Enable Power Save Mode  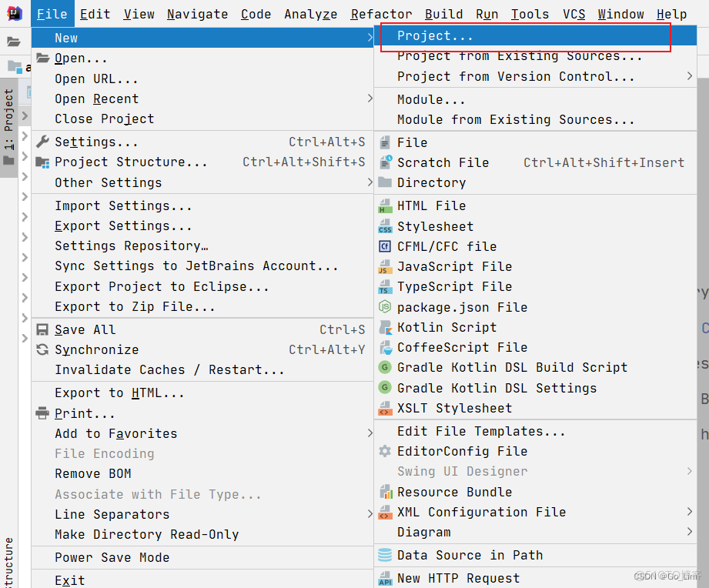101,557
